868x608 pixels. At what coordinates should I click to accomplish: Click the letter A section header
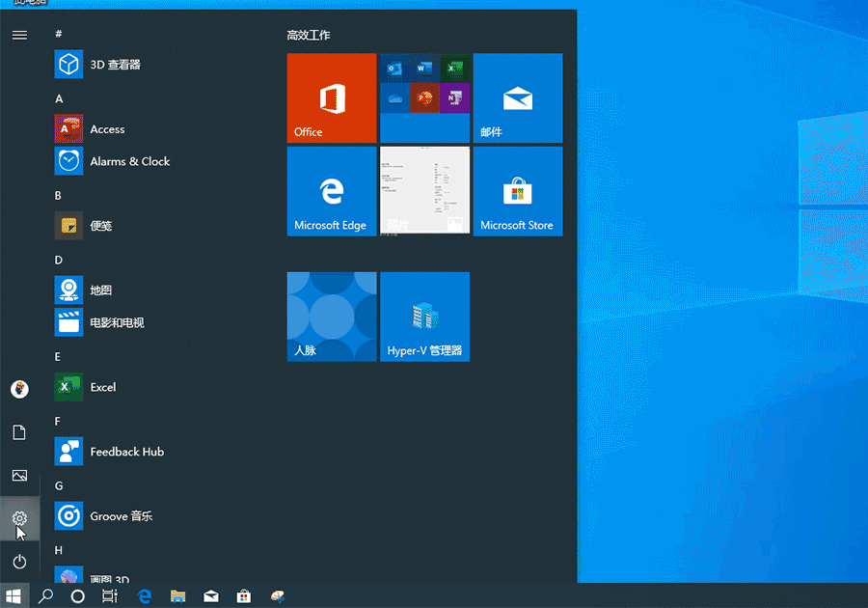pos(59,97)
